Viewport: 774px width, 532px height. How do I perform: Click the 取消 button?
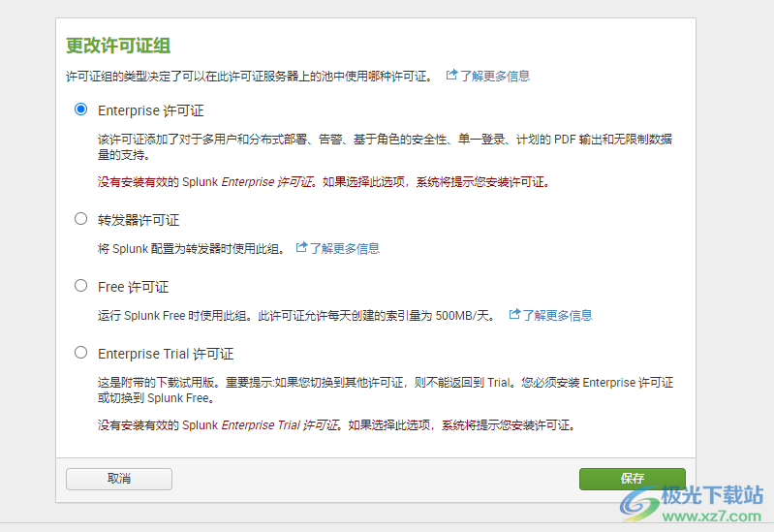(x=119, y=479)
